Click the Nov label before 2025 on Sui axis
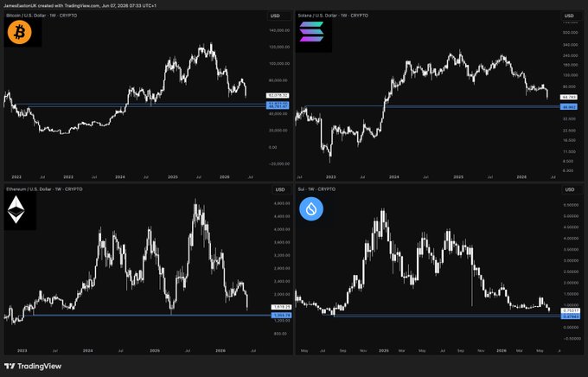 pyautogui.click(x=363, y=351)
